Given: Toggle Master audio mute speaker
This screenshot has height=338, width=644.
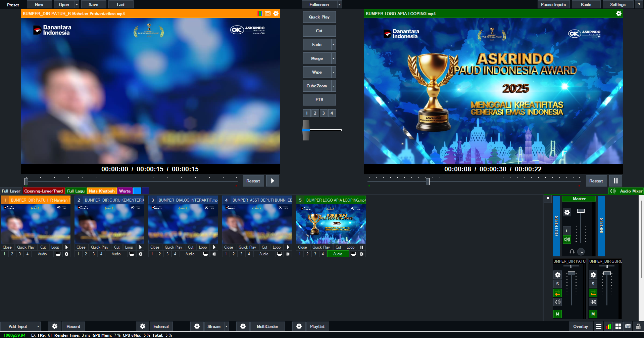Looking at the screenshot, I should pos(567,240).
